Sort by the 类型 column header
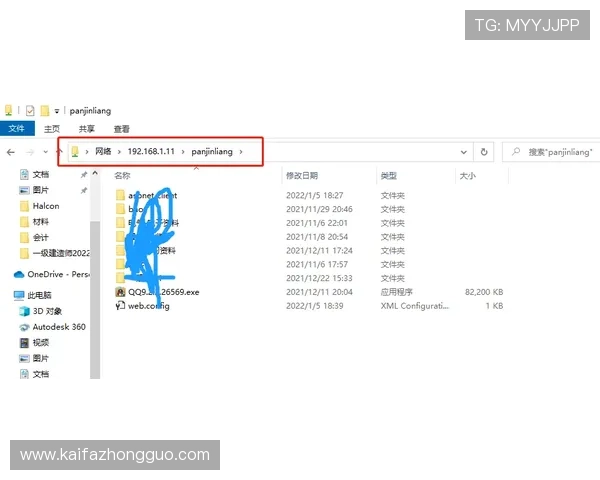 tap(388, 175)
